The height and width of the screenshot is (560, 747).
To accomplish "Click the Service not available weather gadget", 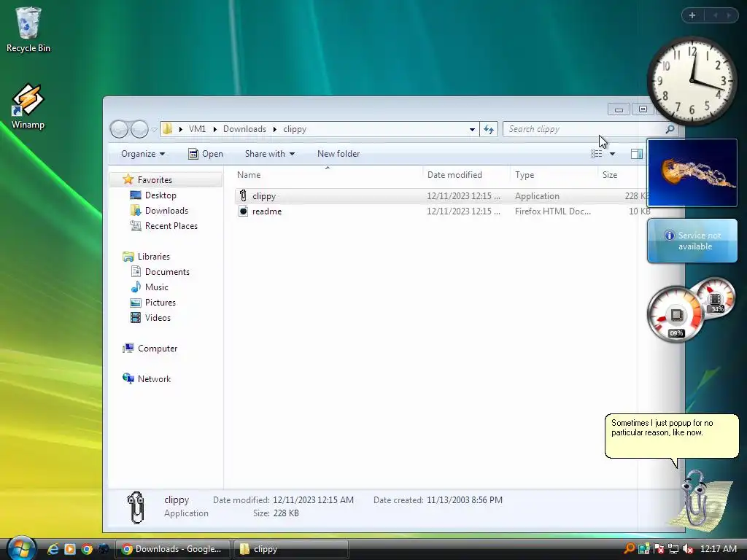I will tap(692, 241).
